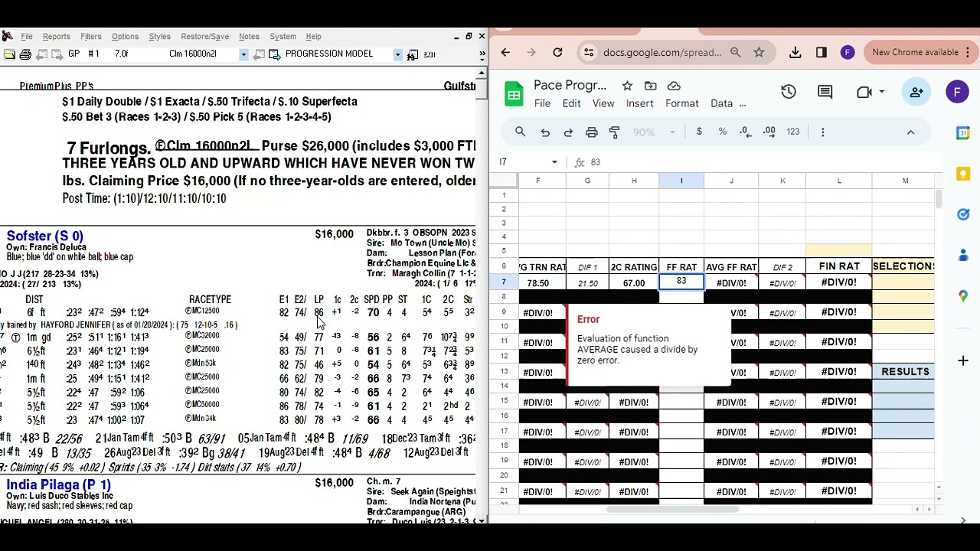Click zoom magnifier in address bar
The width and height of the screenshot is (980, 551).
point(735,52)
